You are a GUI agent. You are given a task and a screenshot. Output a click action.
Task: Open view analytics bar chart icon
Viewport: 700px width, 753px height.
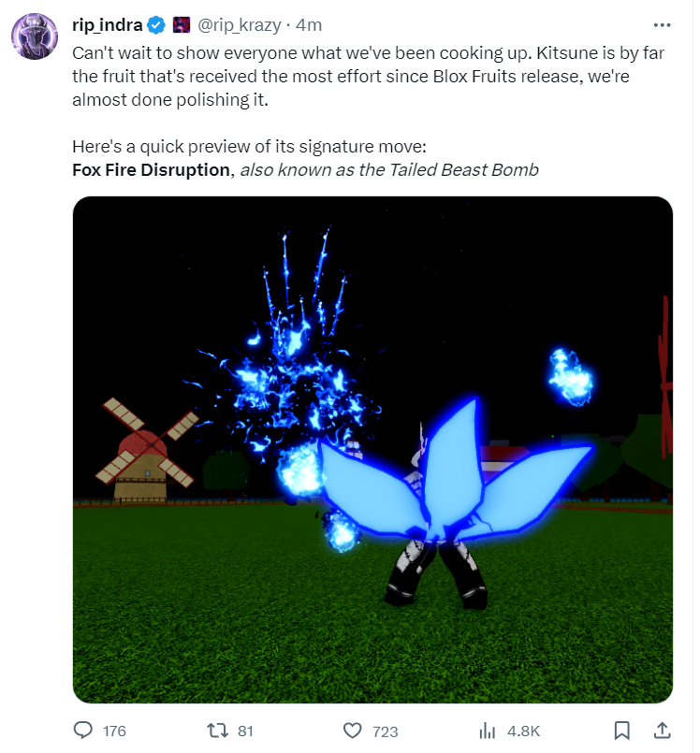487,731
